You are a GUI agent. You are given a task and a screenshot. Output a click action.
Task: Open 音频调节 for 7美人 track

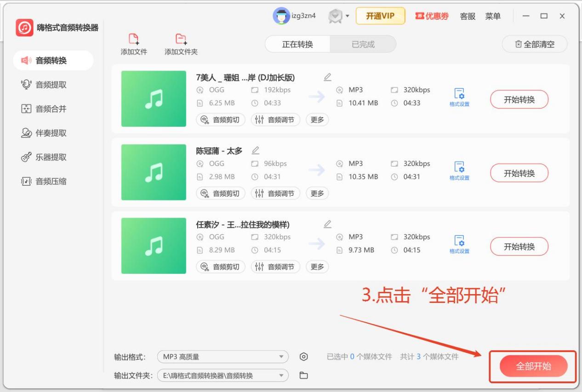275,120
